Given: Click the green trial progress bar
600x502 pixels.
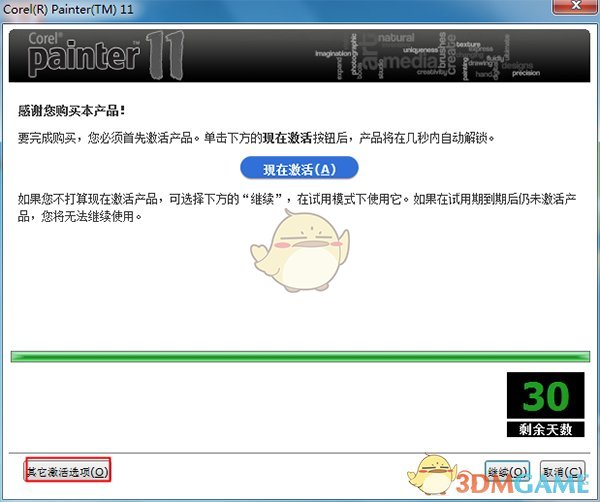Looking at the screenshot, I should tap(300, 357).
